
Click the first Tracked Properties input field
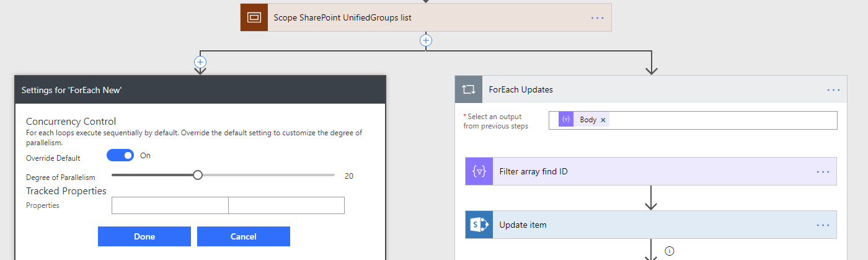click(x=170, y=205)
